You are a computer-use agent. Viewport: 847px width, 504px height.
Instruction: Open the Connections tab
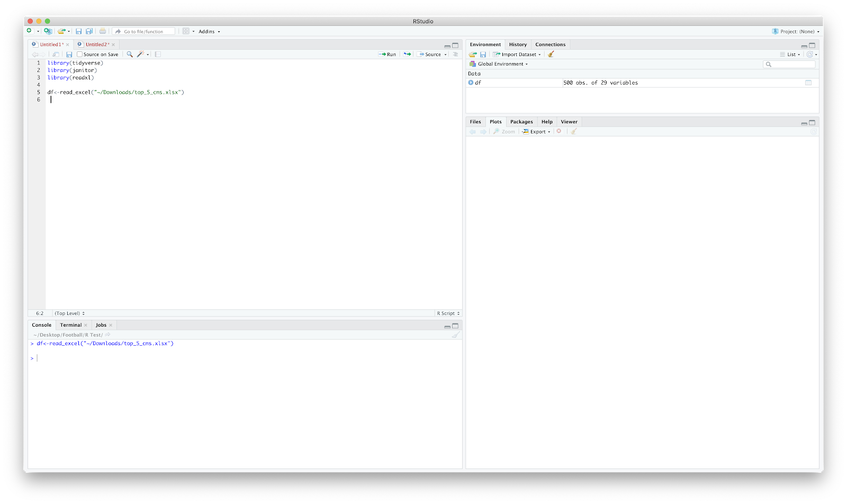point(551,44)
